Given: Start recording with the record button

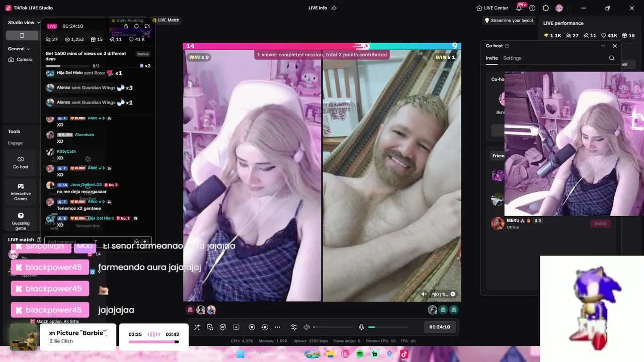Looking at the screenshot, I should pos(252,327).
